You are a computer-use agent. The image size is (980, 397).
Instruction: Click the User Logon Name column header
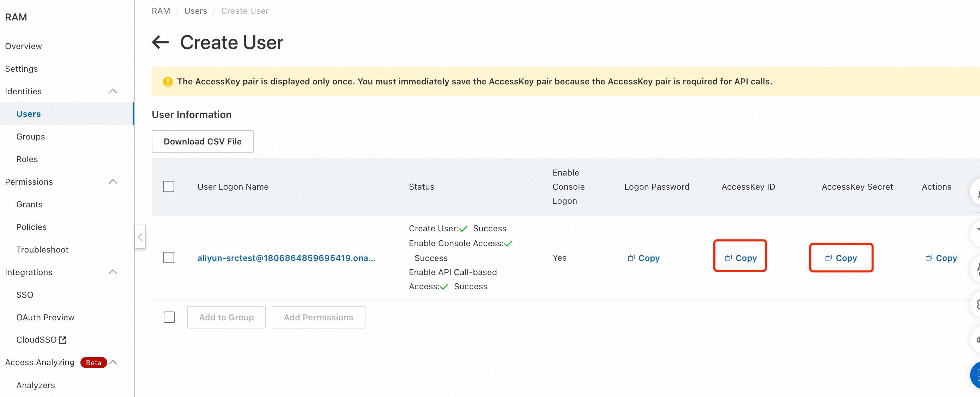233,187
